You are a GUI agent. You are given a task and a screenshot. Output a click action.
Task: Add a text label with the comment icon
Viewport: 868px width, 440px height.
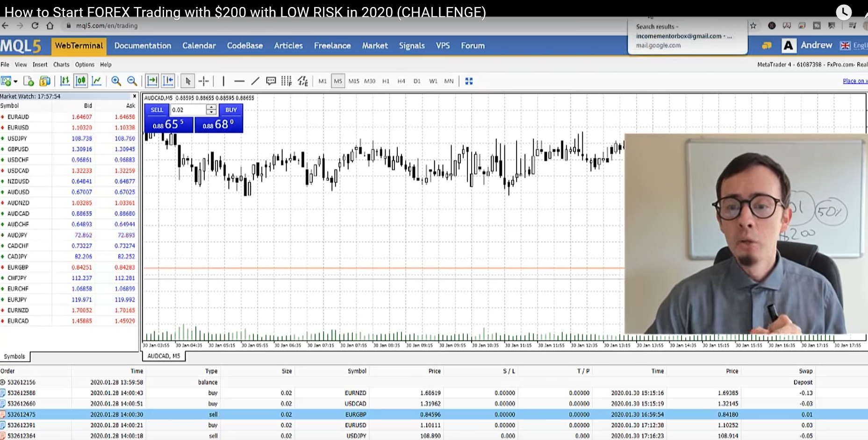[271, 81]
